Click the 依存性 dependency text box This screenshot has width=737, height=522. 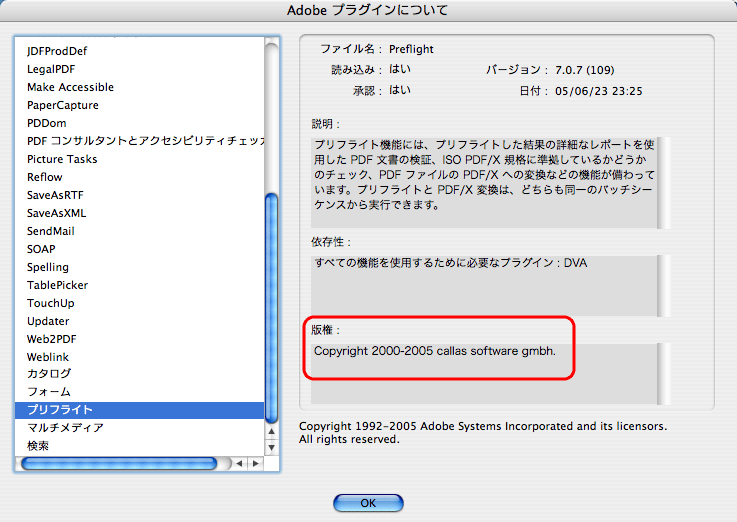pyautogui.click(x=484, y=286)
